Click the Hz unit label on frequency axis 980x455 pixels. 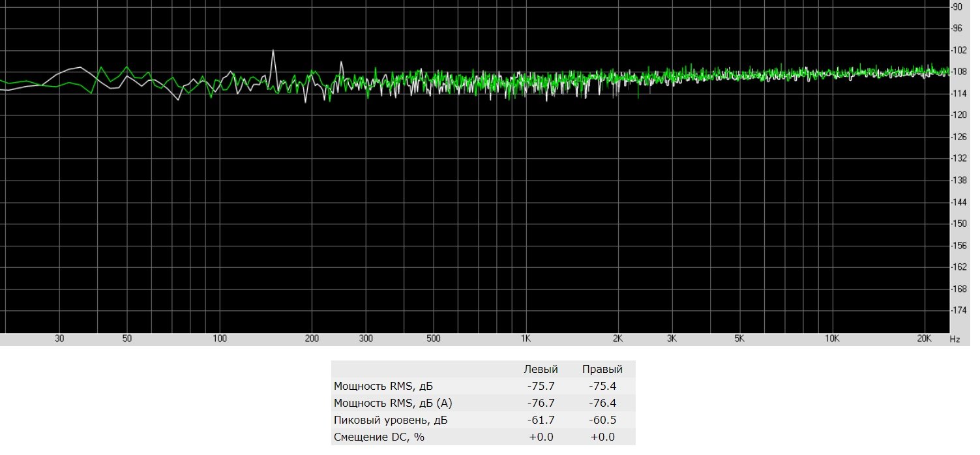point(955,340)
